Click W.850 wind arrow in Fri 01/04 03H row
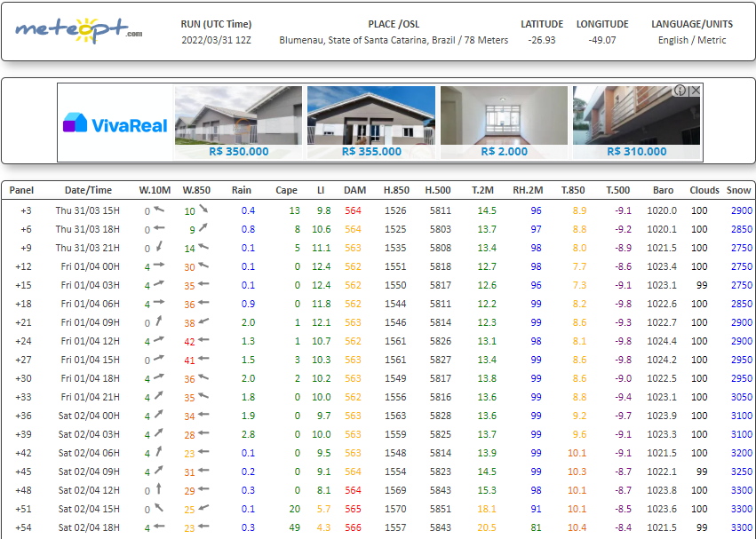The height and width of the screenshot is (539, 756). point(203,283)
